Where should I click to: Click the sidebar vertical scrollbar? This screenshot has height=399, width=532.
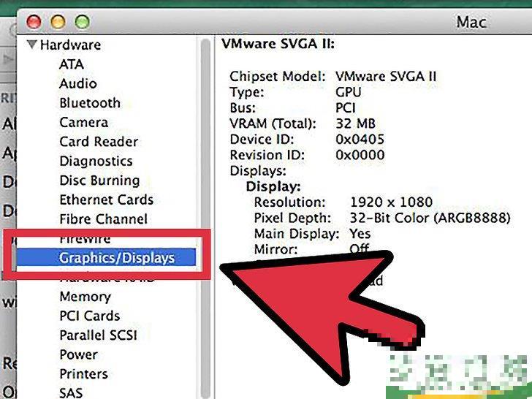(x=205, y=219)
